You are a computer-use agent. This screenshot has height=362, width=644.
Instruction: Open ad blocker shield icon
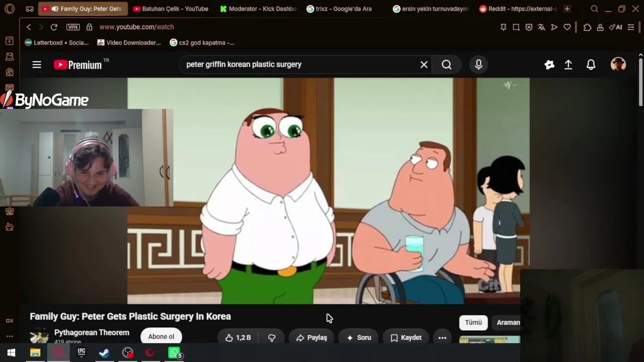(529, 27)
